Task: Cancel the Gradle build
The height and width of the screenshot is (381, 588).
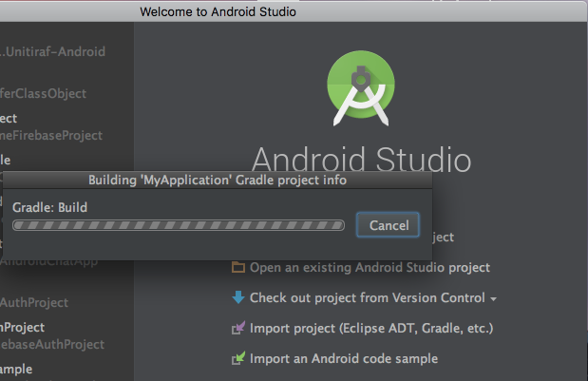Action: 389,225
